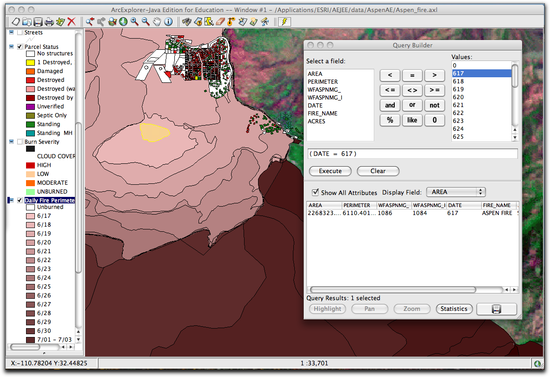The width and height of the screenshot is (550, 377).
Task: Collapse the Burn Severity layer legend
Action: point(11,142)
